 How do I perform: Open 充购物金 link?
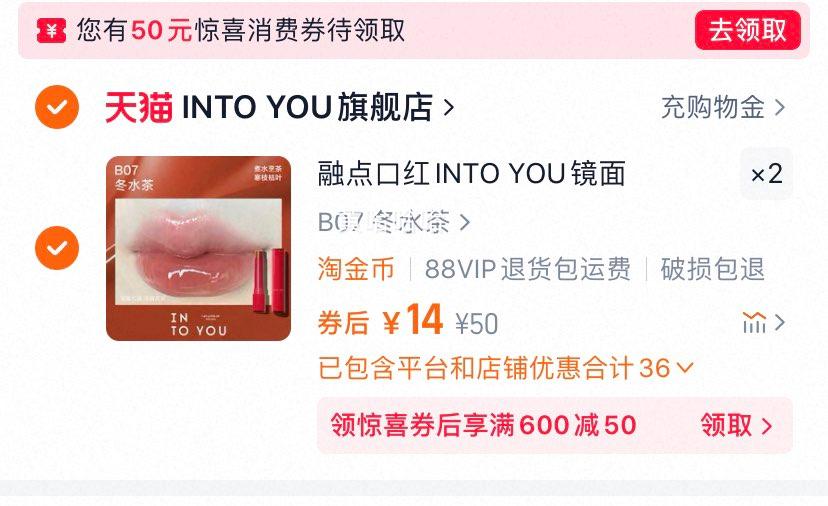713,108
